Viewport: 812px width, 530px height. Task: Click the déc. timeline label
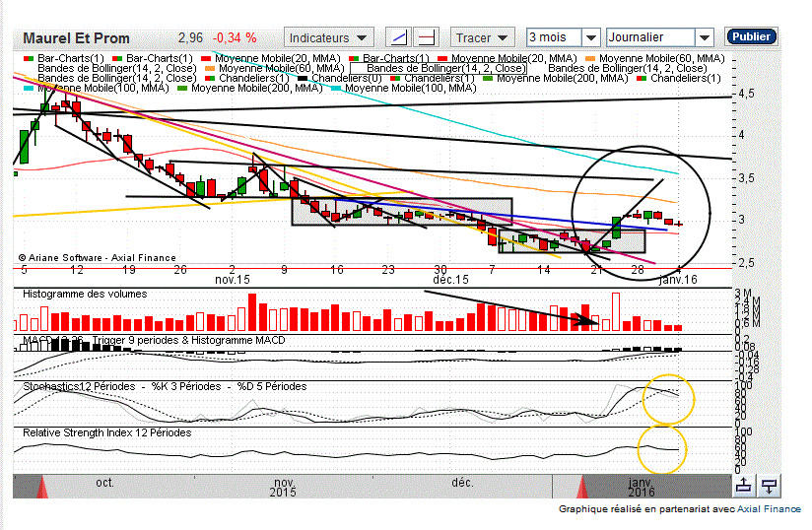coord(462,483)
